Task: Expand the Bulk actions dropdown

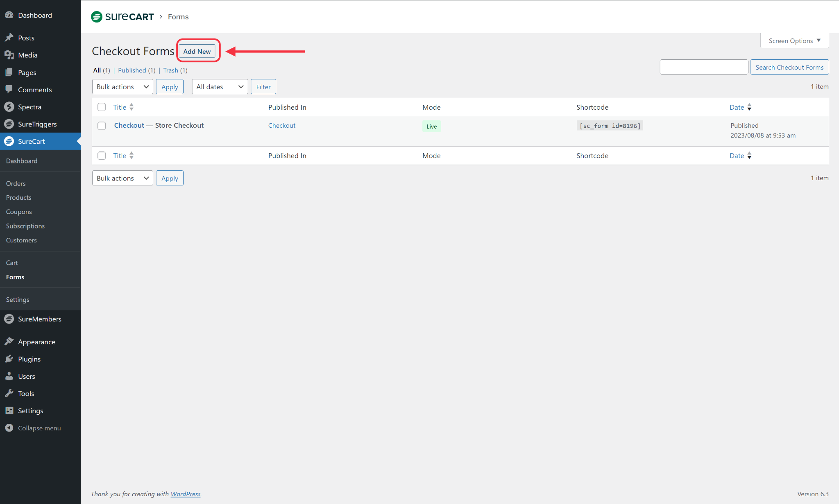Action: 122,86
